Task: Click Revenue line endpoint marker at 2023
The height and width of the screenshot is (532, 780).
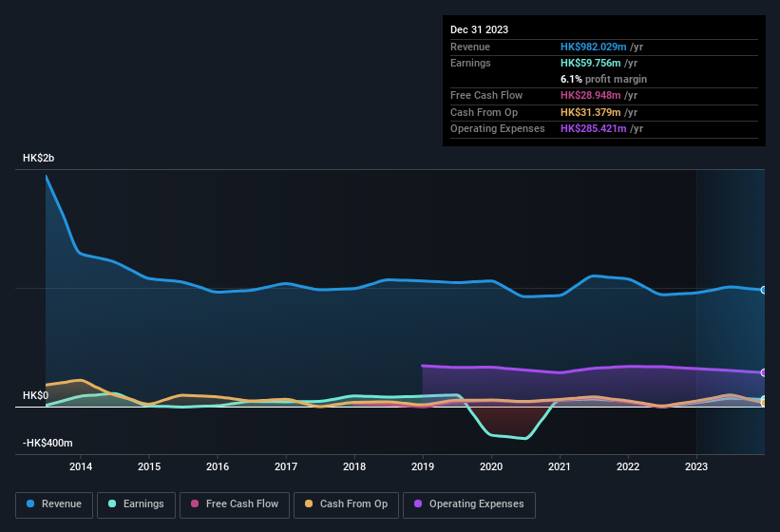Action: point(764,290)
